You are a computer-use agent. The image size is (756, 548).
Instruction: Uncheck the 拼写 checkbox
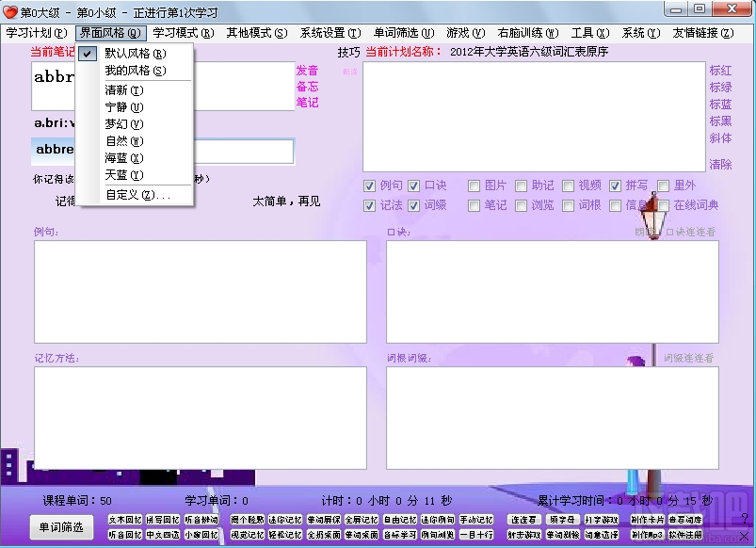pos(615,185)
